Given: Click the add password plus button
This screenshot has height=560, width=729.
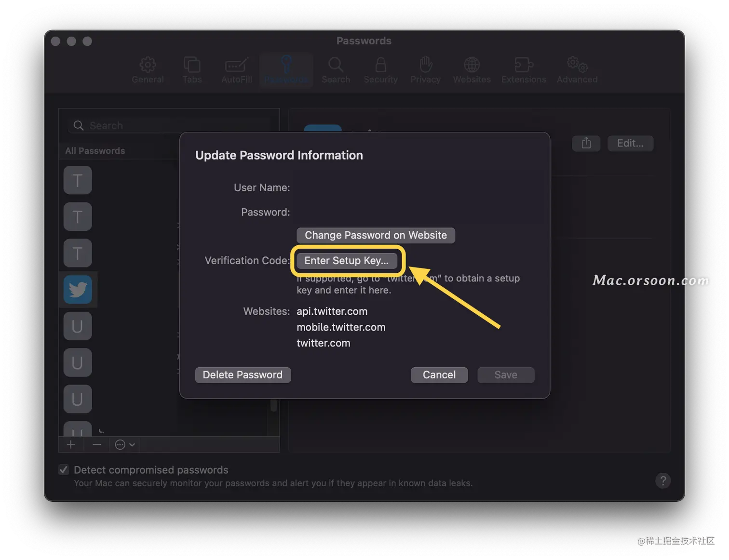Looking at the screenshot, I should coord(71,445).
